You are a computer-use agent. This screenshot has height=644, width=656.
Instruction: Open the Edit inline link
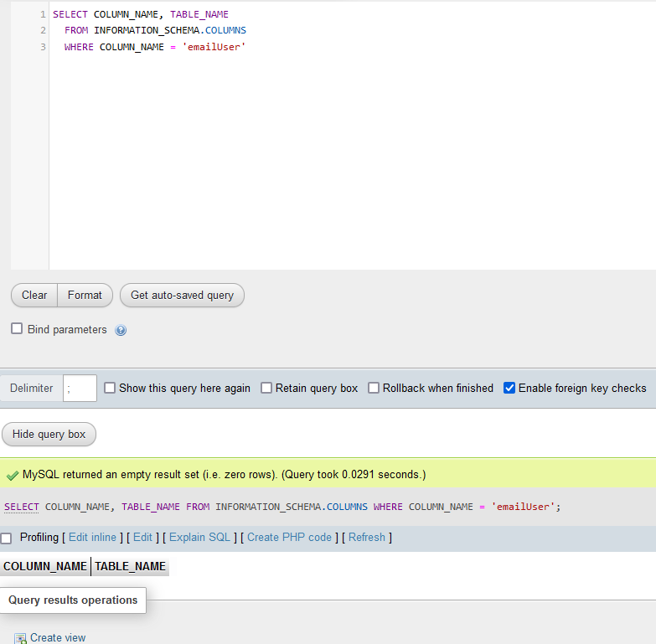coord(92,537)
